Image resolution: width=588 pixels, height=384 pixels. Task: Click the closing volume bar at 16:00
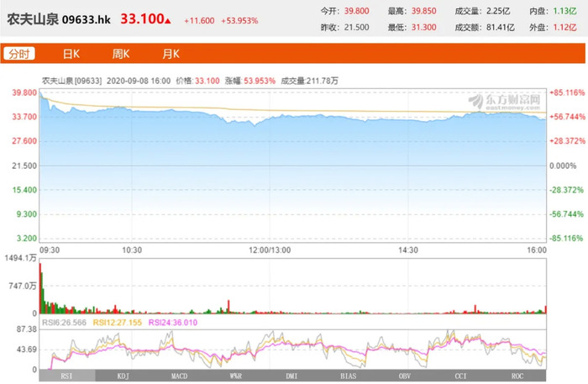pos(545,309)
